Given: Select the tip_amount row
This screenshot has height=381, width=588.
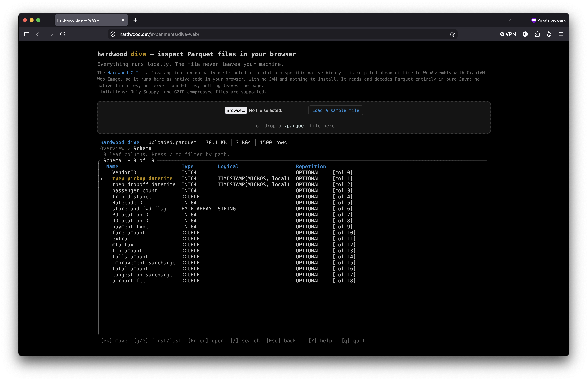Looking at the screenshot, I should coord(293,251).
